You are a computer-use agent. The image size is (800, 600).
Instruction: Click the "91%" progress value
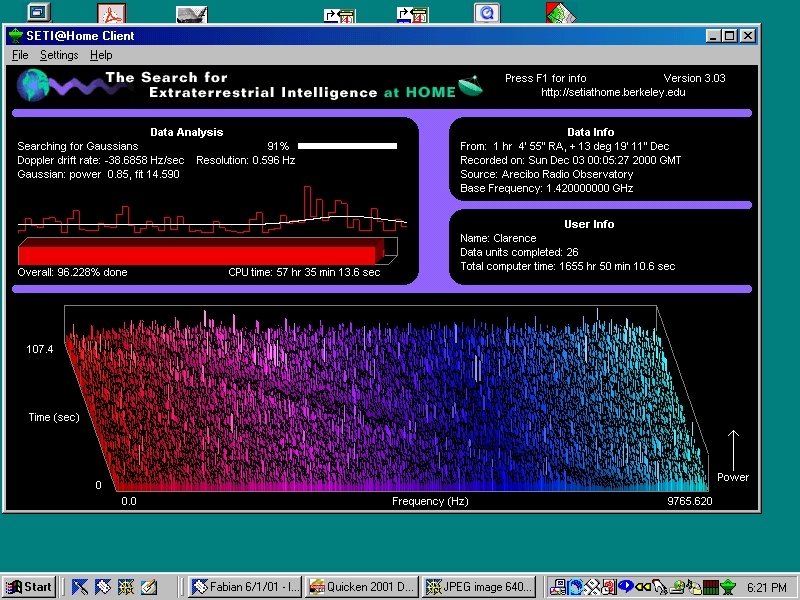(278, 146)
